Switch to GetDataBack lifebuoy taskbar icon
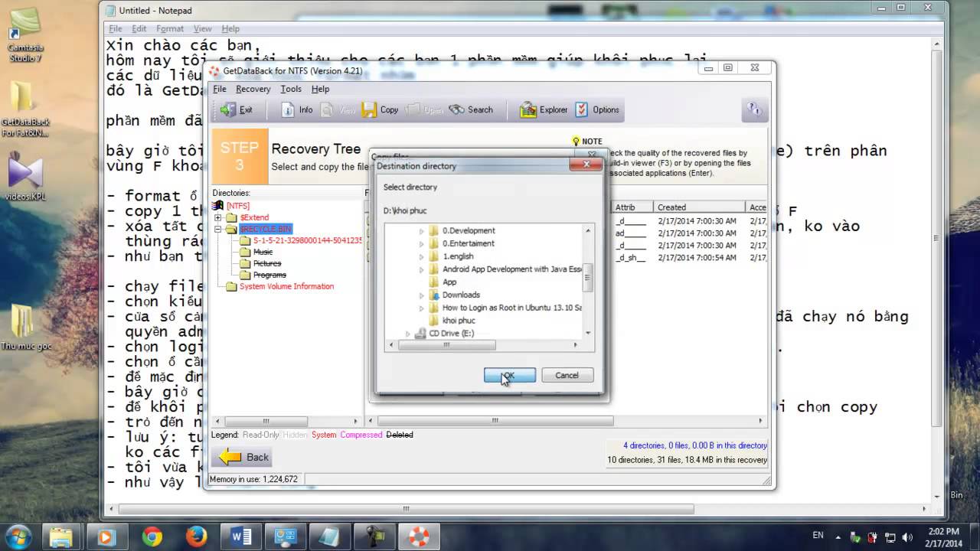The image size is (980, 551). coord(419,536)
